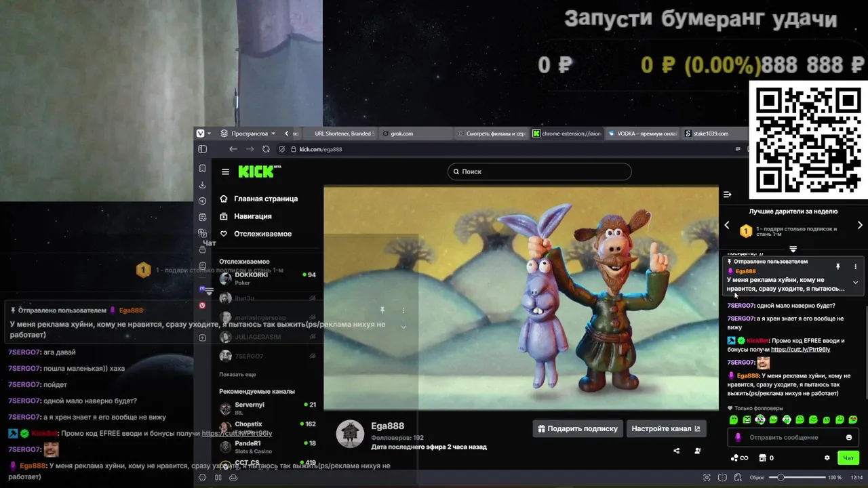The width and height of the screenshot is (868, 488).
Task: Toggle tab tiling icon in status bar
Action: pyautogui.click(x=722, y=478)
